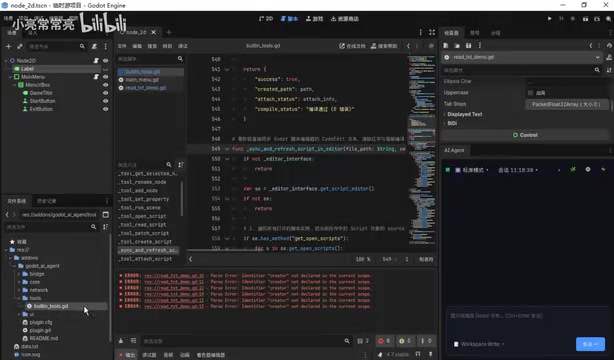Image resolution: width=614 pixels, height=360 pixels.
Task: Open main_menu.gd in script list
Action: (x=142, y=80)
